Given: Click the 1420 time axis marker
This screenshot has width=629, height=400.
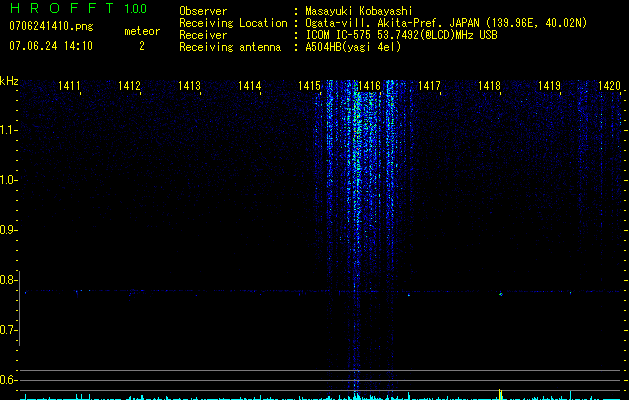Looking at the screenshot, I should 609,85.
